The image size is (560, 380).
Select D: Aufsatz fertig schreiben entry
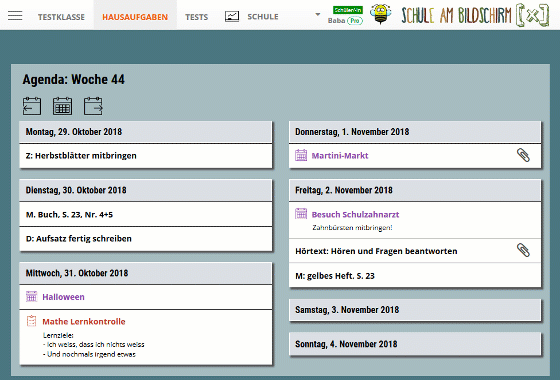pyautogui.click(x=146, y=239)
